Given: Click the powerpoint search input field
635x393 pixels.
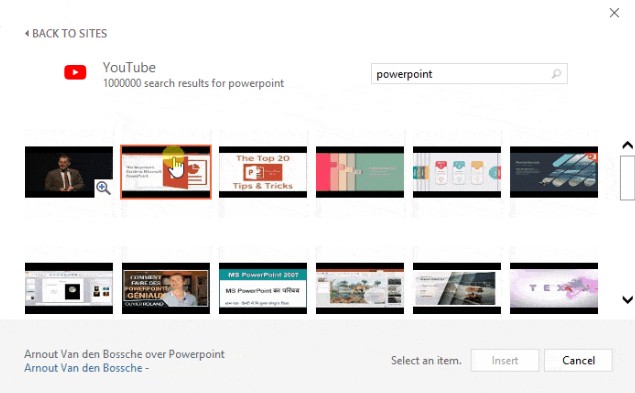Looking at the screenshot, I should coord(469,74).
